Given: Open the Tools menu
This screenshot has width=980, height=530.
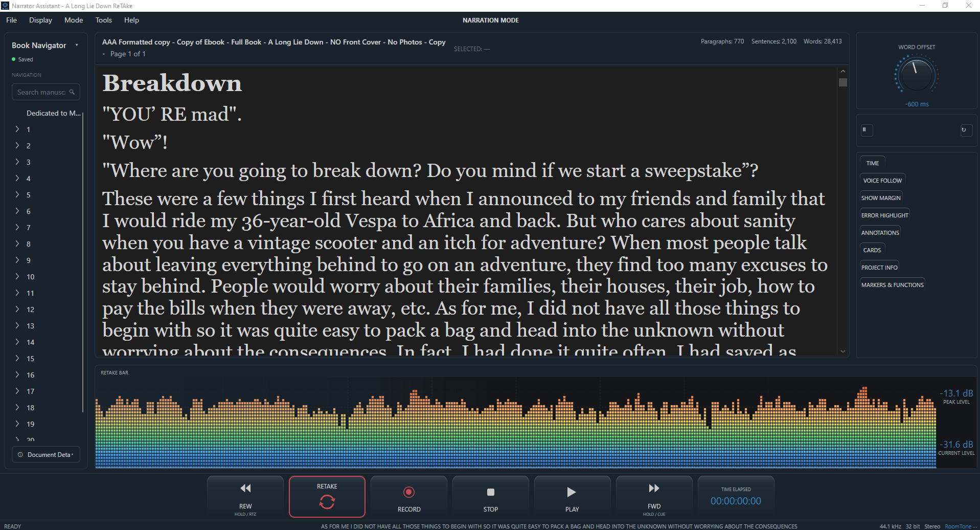Looking at the screenshot, I should [x=103, y=20].
